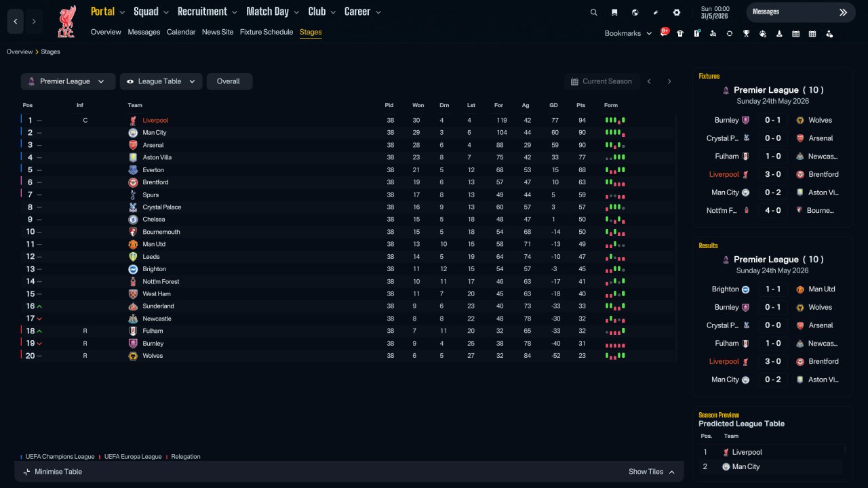This screenshot has width=868, height=488.
Task: Expand the Messages panel double arrows
Action: click(x=843, y=12)
